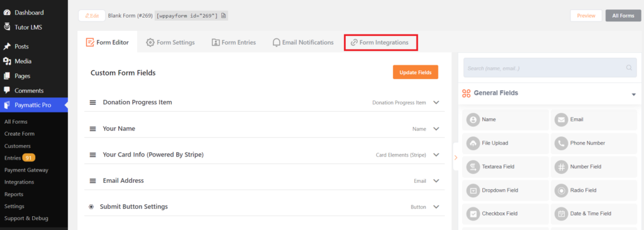
Task: Click the Edit form name button
Action: click(x=92, y=16)
